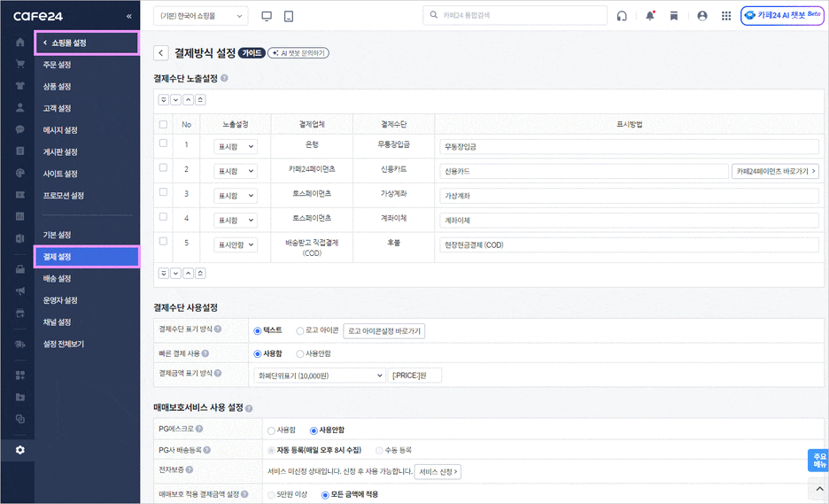The height and width of the screenshot is (504, 829).
Task: Open 화폐단위표기 (10,000원) dropdown
Action: click(320, 376)
